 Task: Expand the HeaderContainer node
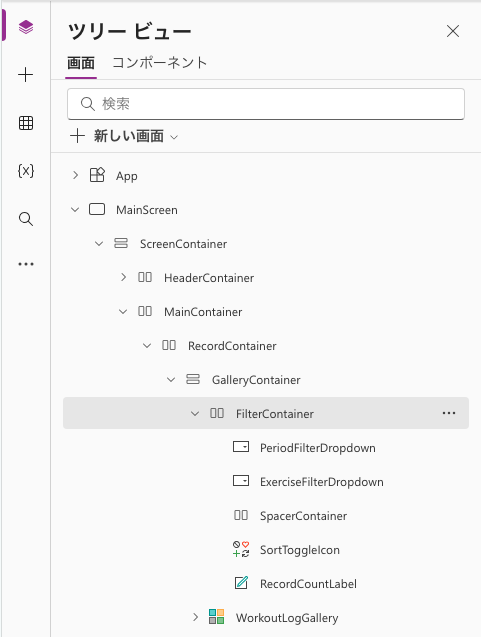[x=123, y=277]
